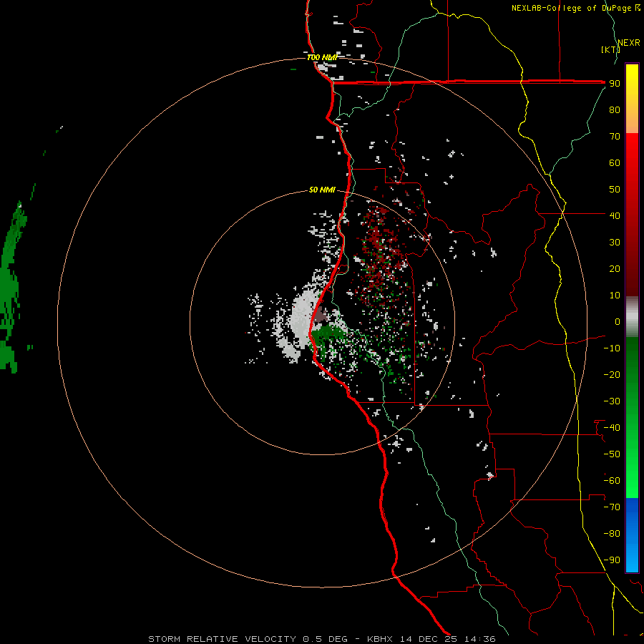The width and height of the screenshot is (644, 644).
Task: Click the -50 scale label
Action: pos(612,454)
